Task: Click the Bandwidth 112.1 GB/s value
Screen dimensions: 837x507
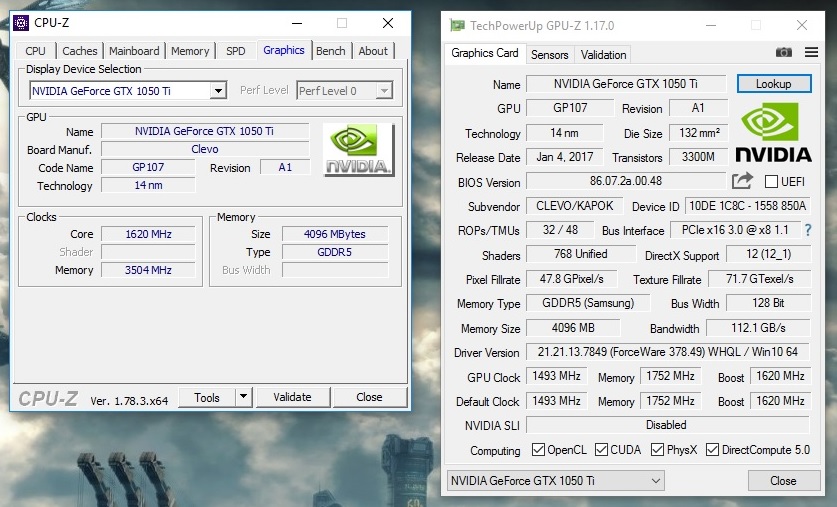Action: pos(758,328)
